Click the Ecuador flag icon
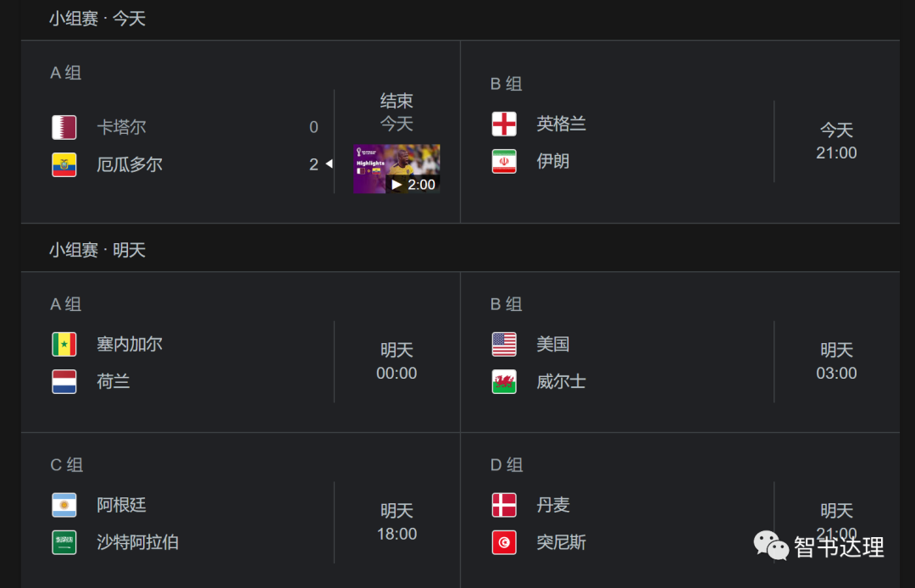The width and height of the screenshot is (915, 588). tap(64, 164)
